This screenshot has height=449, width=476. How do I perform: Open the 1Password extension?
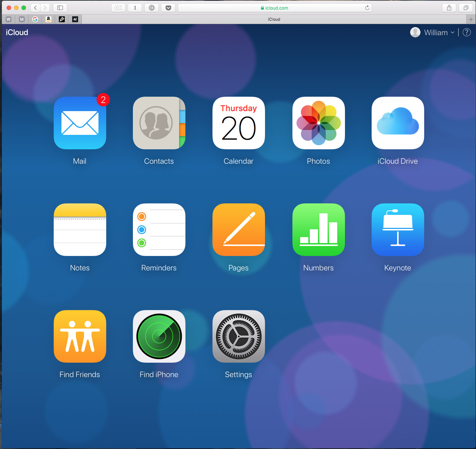click(x=152, y=8)
